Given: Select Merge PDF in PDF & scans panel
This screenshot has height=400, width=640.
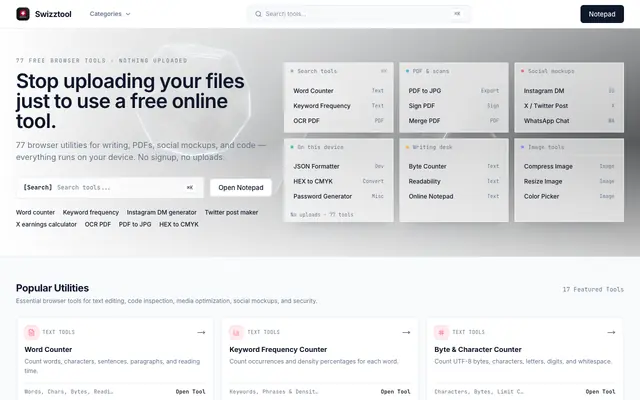Looking at the screenshot, I should 454,121.
